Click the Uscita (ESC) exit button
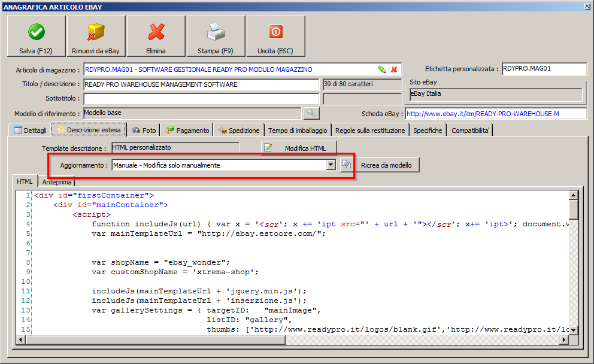Viewport: 594px width, 364px height. coord(276,37)
